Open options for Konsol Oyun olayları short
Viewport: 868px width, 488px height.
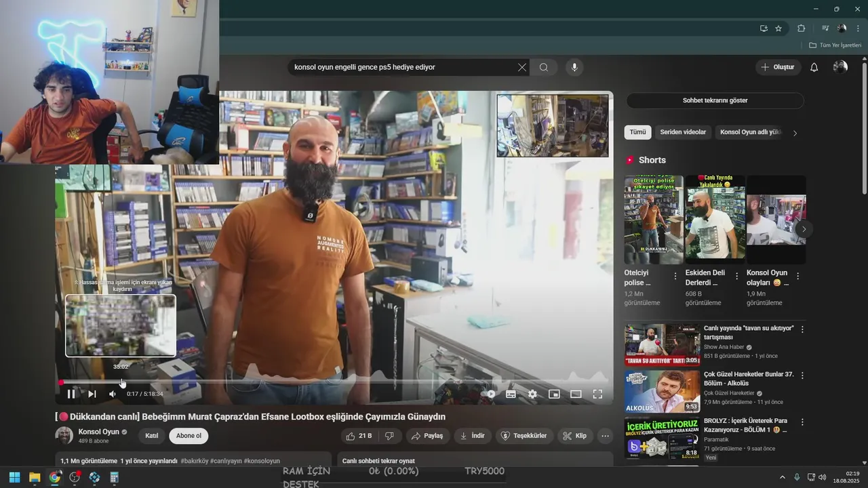797,277
